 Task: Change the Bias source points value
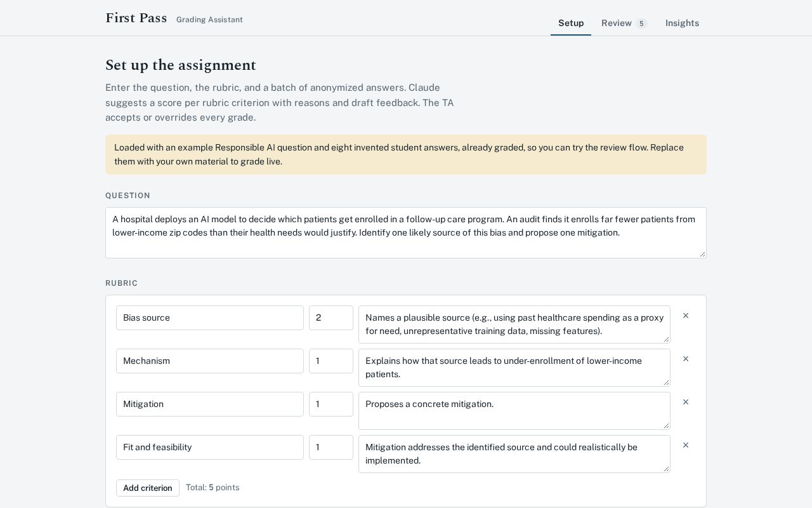(331, 317)
